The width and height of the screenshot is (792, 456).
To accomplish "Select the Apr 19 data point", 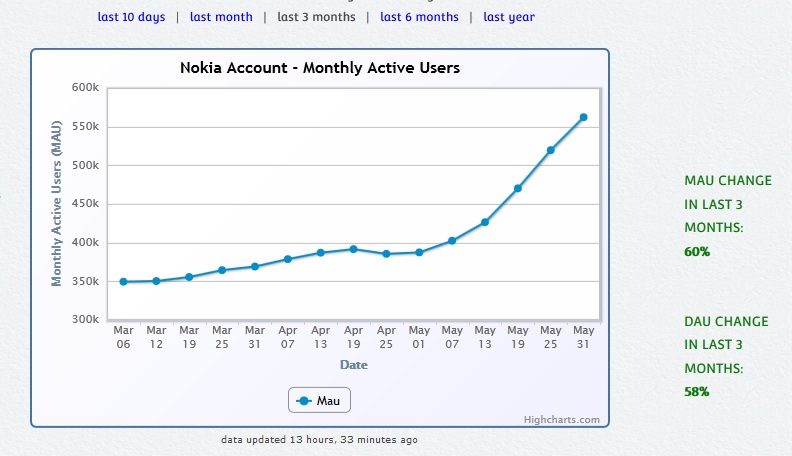I will point(353,249).
